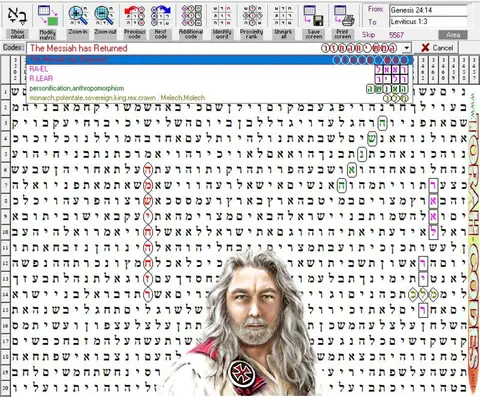Click row number 20 header
The width and height of the screenshot is (480, 397).
point(6,388)
